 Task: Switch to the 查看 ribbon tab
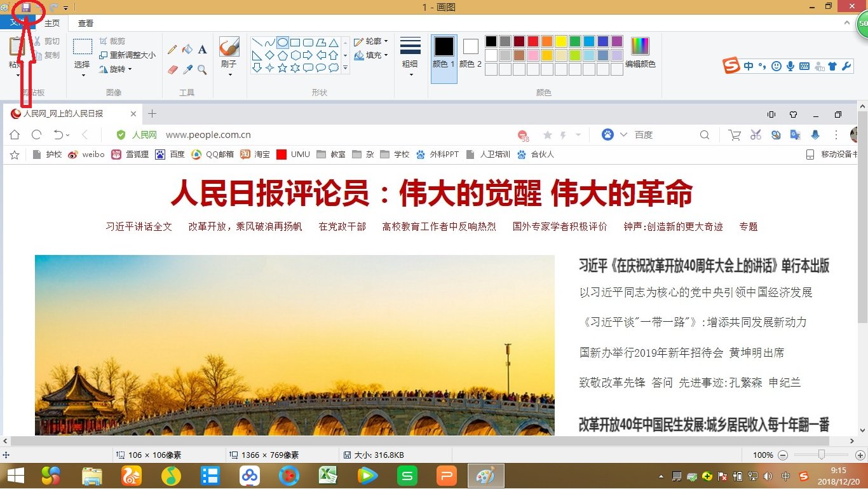point(85,22)
